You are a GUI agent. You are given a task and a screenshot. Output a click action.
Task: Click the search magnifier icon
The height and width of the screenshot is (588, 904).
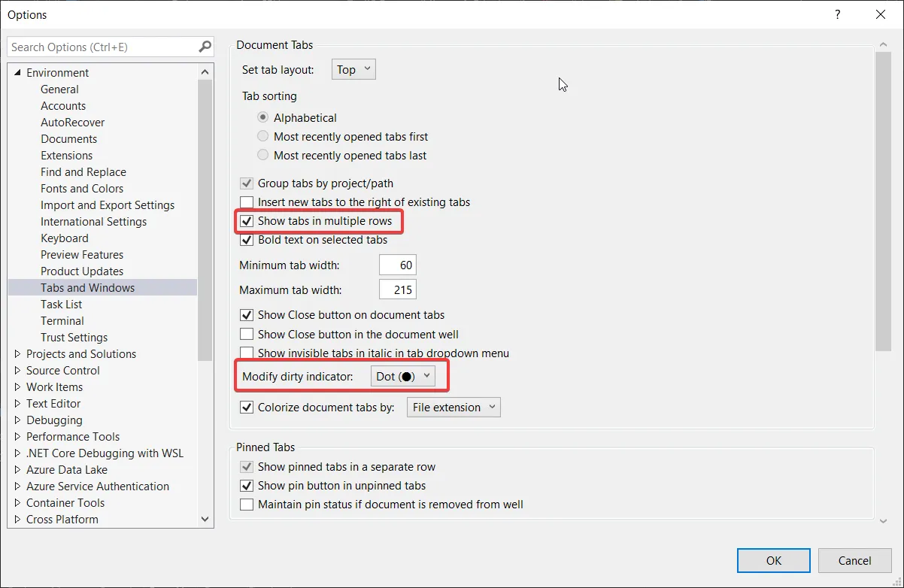tap(204, 46)
